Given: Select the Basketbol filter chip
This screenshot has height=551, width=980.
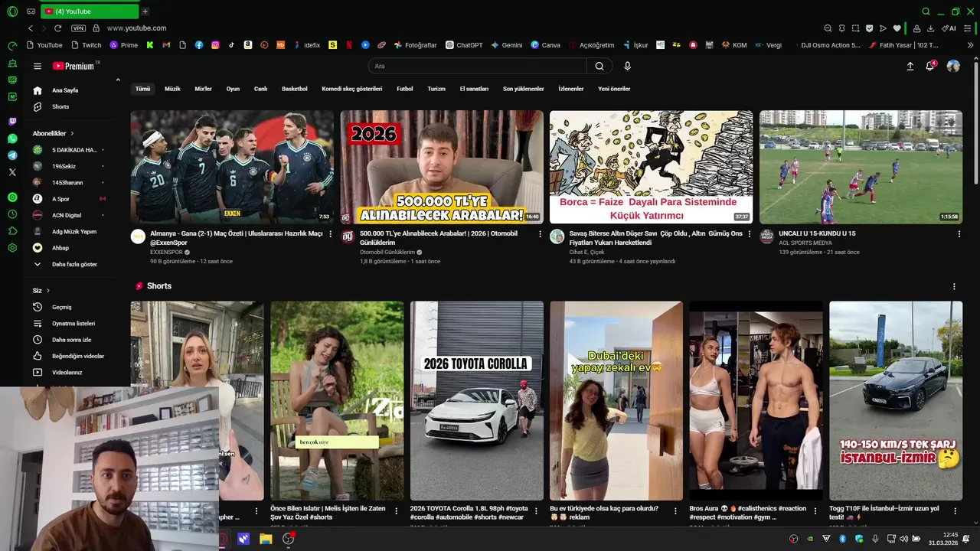Looking at the screenshot, I should (x=295, y=89).
